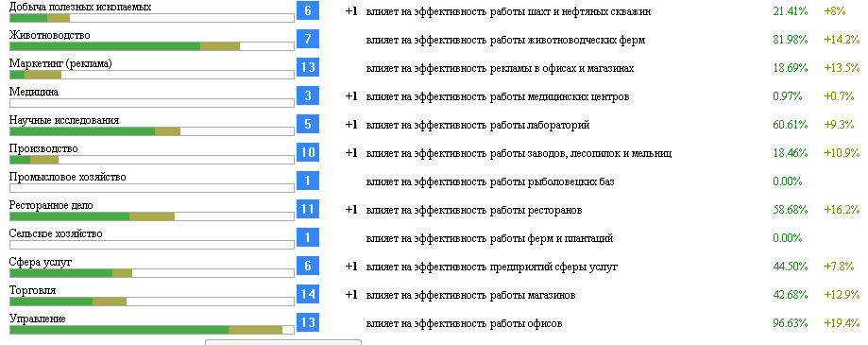Click level badge 10 of Производство

click(308, 152)
